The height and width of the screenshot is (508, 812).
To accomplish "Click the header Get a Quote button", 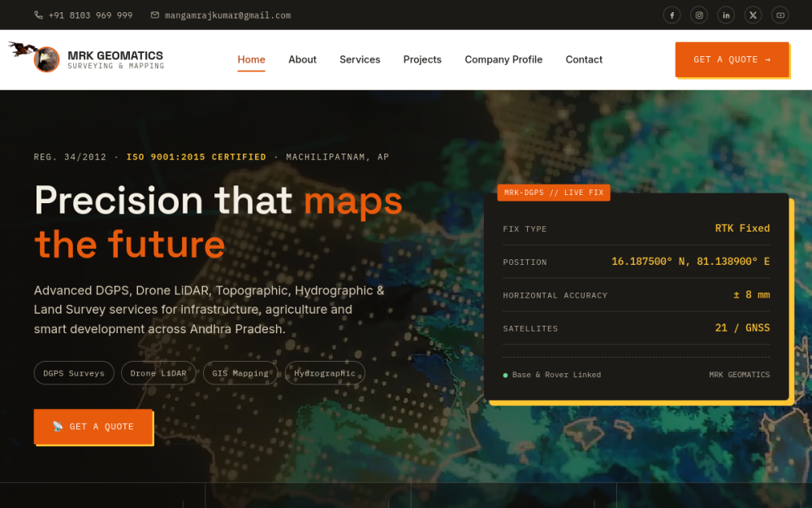I will click(732, 59).
